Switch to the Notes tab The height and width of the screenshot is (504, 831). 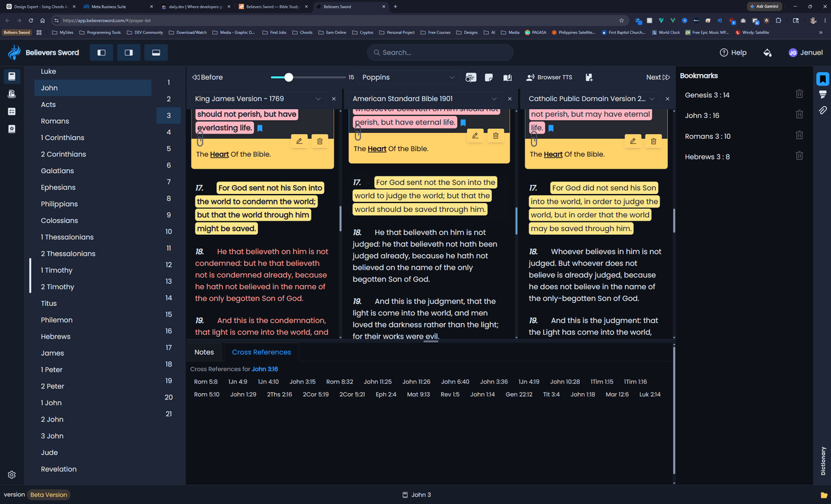[204, 352]
